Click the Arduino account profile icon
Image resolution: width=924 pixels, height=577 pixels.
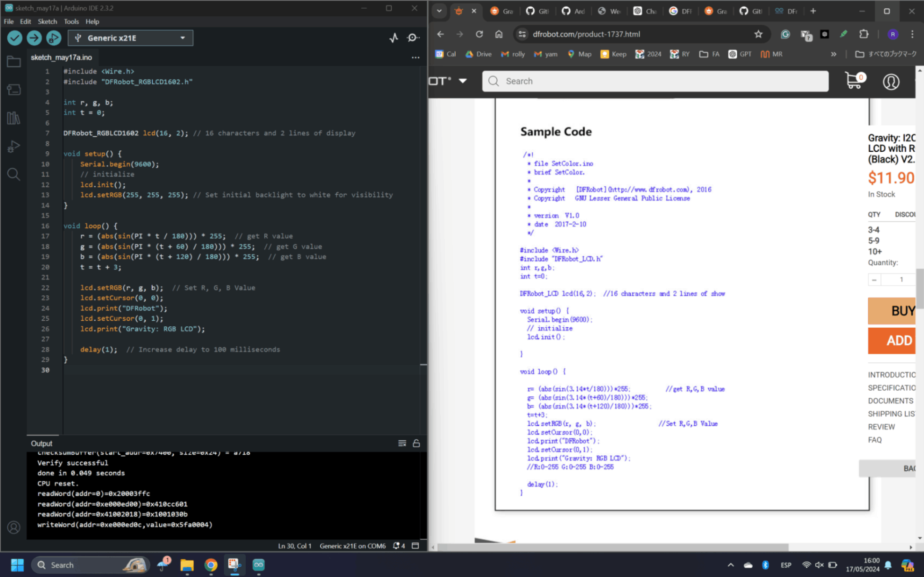point(14,527)
